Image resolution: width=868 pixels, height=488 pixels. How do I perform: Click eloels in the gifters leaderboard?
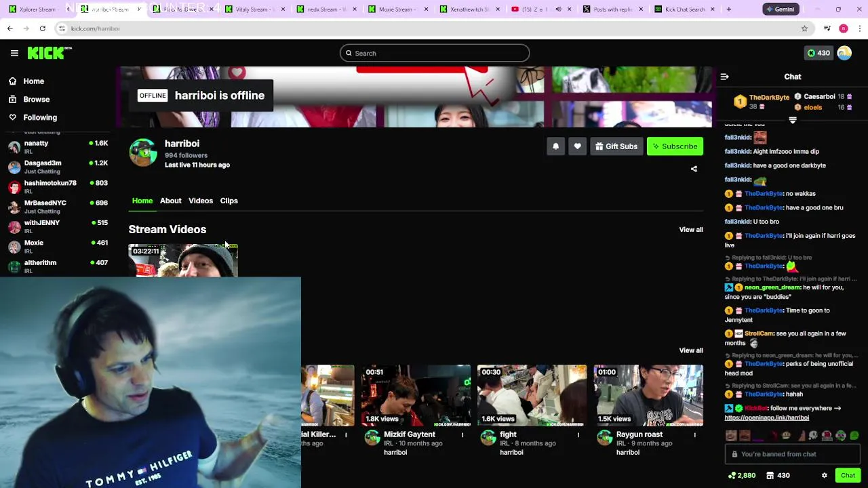coord(812,107)
